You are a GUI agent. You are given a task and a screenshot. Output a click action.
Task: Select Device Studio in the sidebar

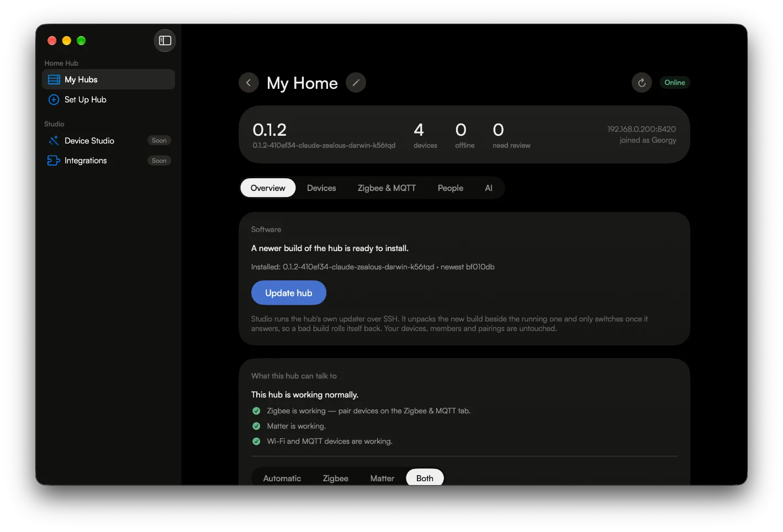pos(108,141)
